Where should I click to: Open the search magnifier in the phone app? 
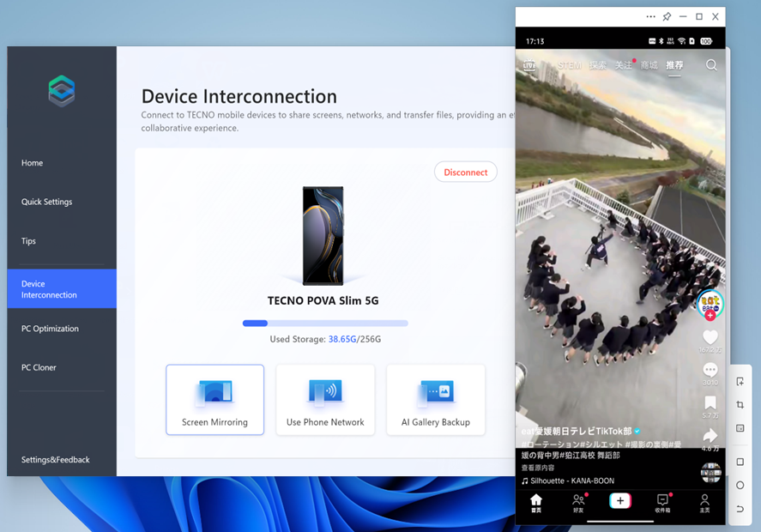[x=711, y=65]
